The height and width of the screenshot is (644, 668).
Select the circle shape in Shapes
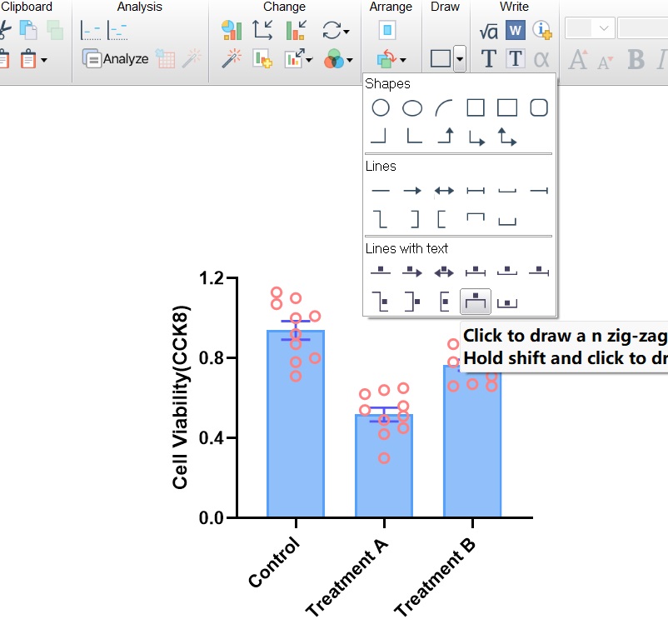(x=381, y=107)
